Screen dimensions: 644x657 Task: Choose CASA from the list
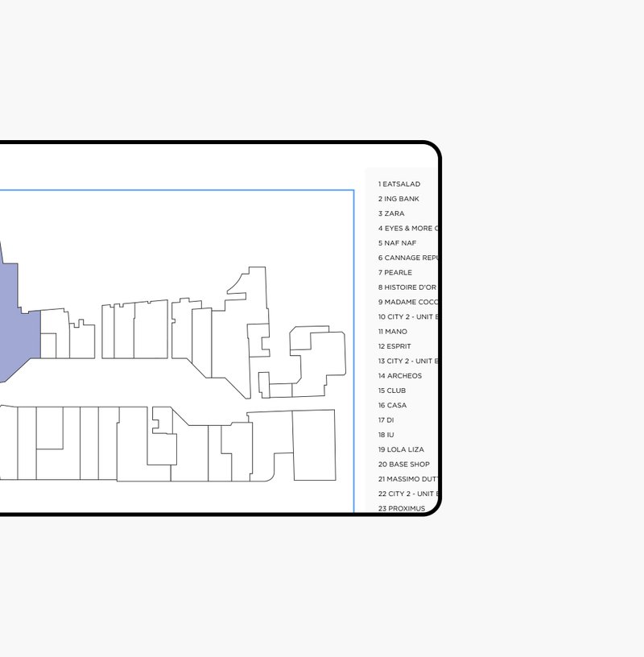coord(393,406)
